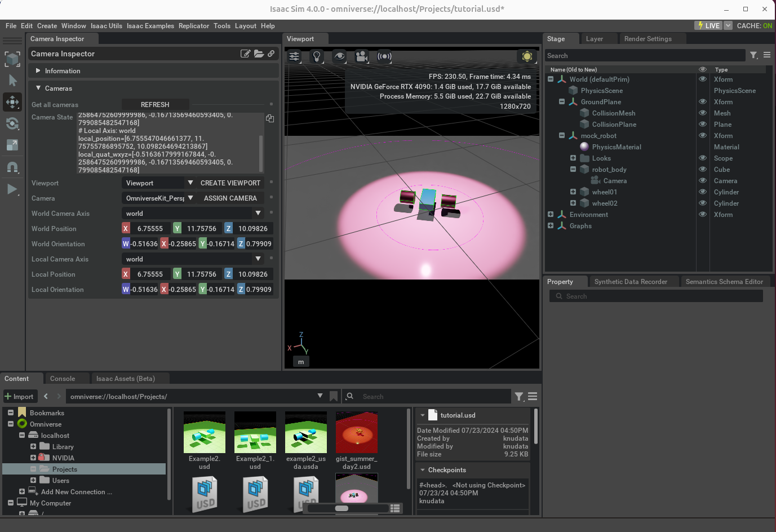
Task: Toggle visibility of World prim
Action: (703, 79)
